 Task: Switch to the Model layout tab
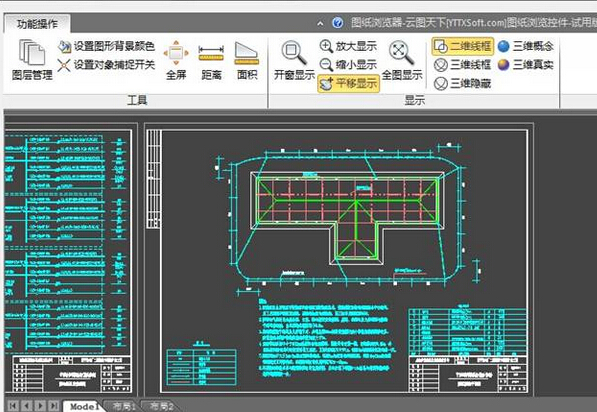tap(84, 406)
